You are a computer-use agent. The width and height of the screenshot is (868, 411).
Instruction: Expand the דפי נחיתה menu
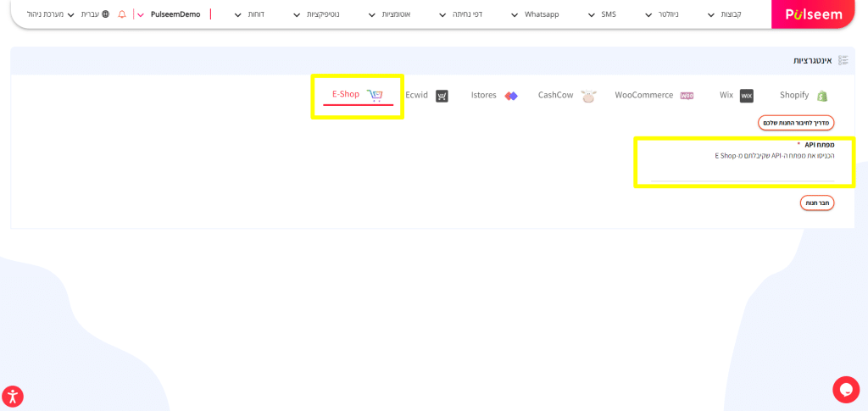(460, 14)
